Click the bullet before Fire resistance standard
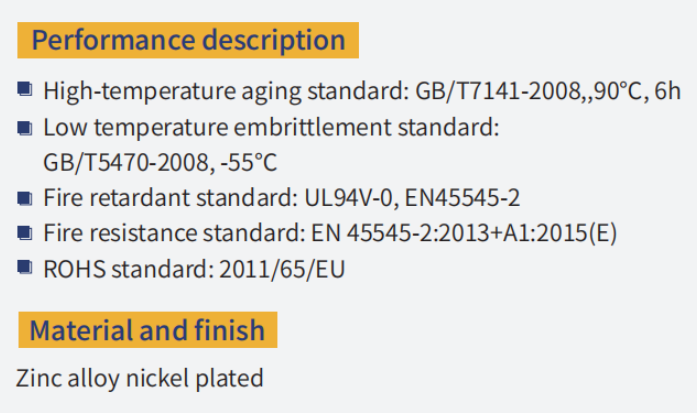 (25, 233)
